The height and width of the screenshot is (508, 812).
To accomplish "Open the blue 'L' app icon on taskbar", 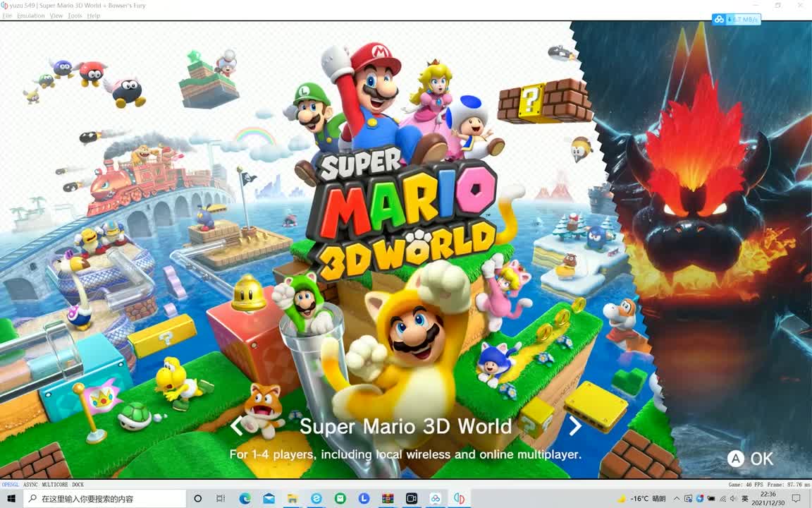I will point(364,498).
